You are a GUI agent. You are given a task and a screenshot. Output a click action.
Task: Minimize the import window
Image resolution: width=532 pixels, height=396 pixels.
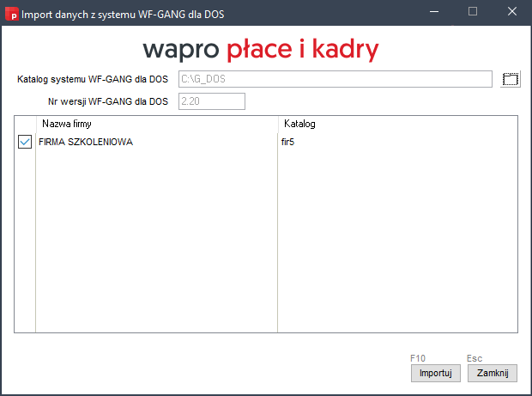point(434,12)
